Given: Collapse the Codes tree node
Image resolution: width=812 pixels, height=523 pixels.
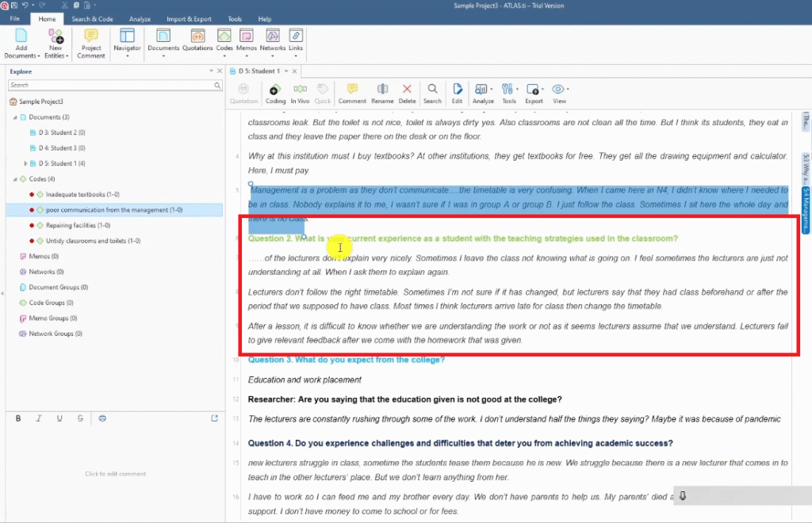Looking at the screenshot, I should [x=13, y=179].
